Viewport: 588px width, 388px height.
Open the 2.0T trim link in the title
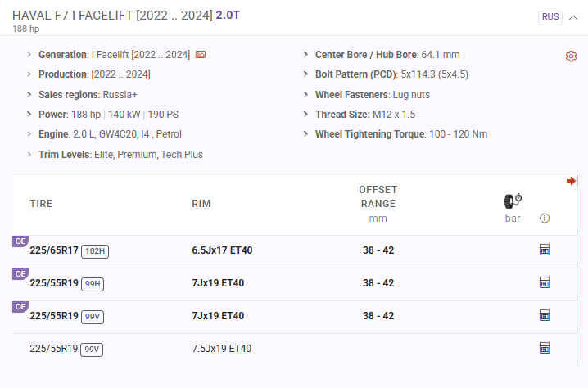click(x=228, y=16)
